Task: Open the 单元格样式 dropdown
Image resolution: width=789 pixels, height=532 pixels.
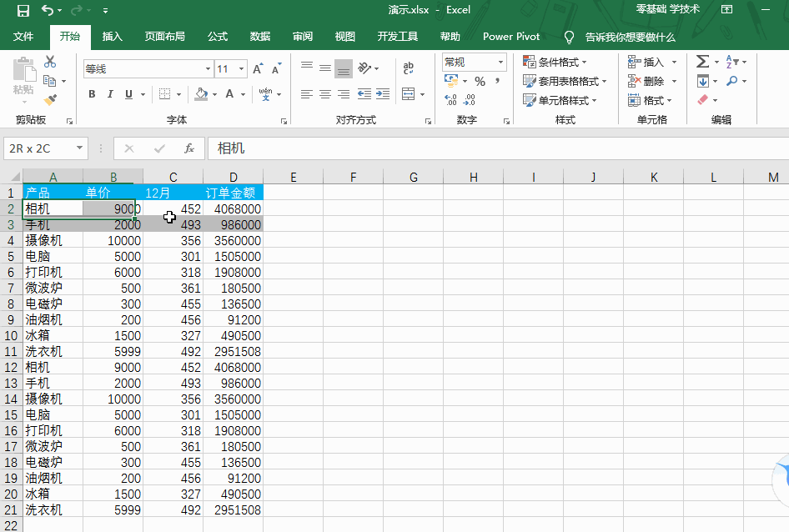Action: [560, 100]
